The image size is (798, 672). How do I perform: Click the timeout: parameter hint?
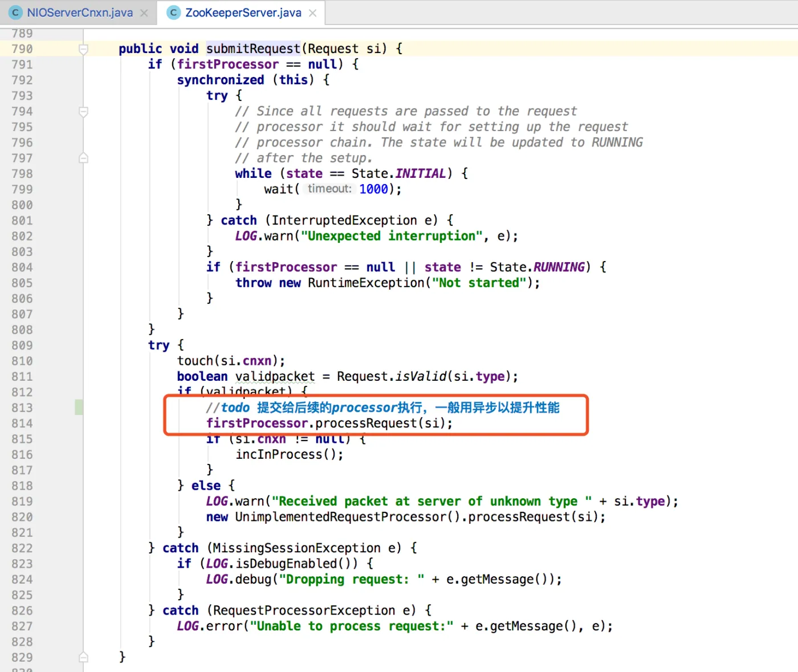pos(329,189)
